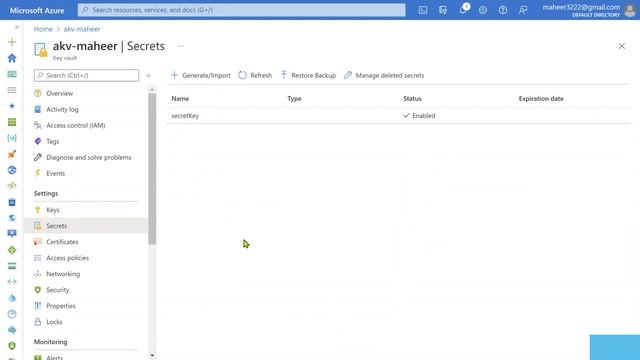Viewport: 640px width, 360px height.
Task: Expand the portal menu chevron
Action: [x=17, y=27]
